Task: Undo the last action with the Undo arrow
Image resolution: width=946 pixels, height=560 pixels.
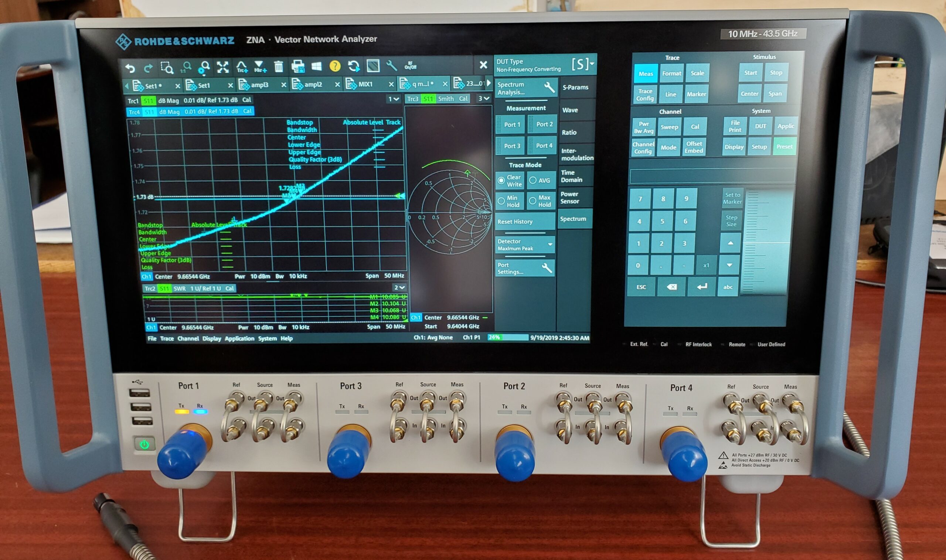Action: pos(130,68)
